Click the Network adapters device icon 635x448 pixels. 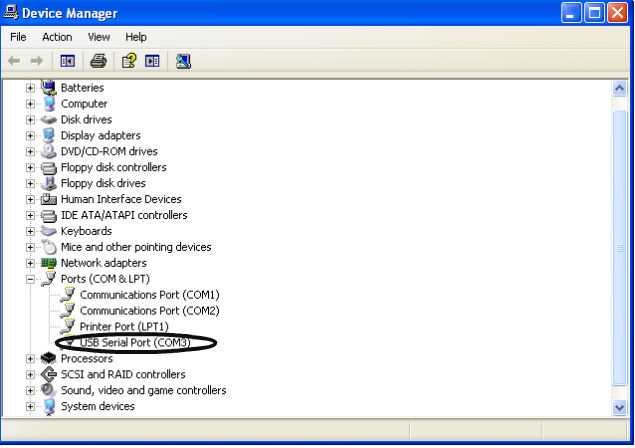tap(48, 263)
